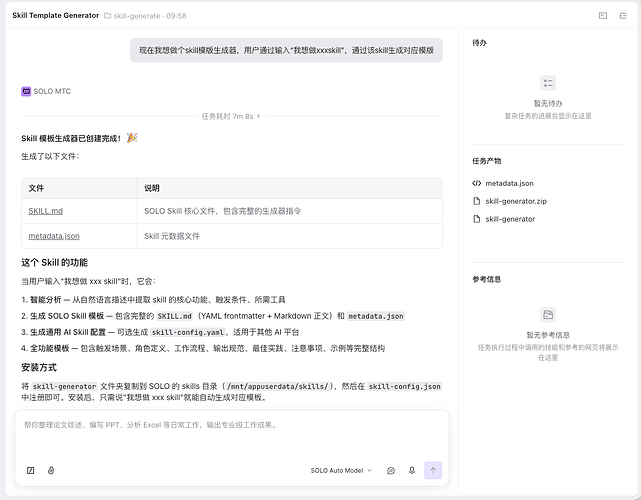Screen dimensions: 641x500
Task: Click the 待办 section heading
Action: tap(479, 43)
